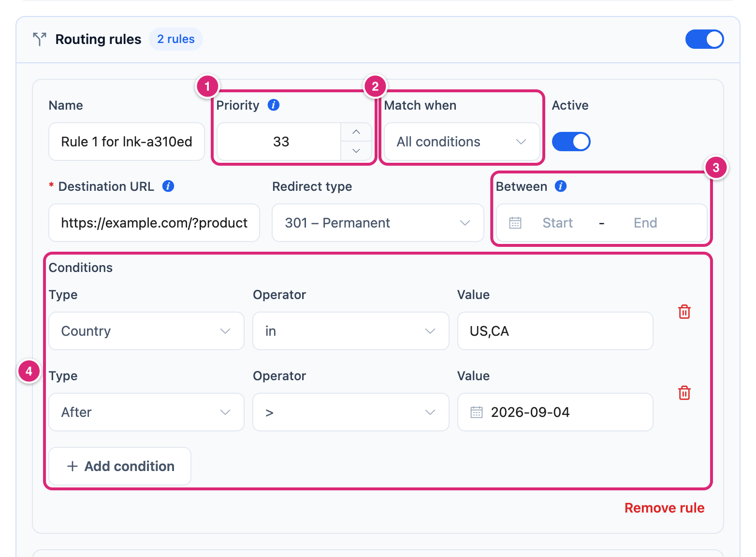
Task: Delete the After condition with trash icon
Action: coord(684,393)
